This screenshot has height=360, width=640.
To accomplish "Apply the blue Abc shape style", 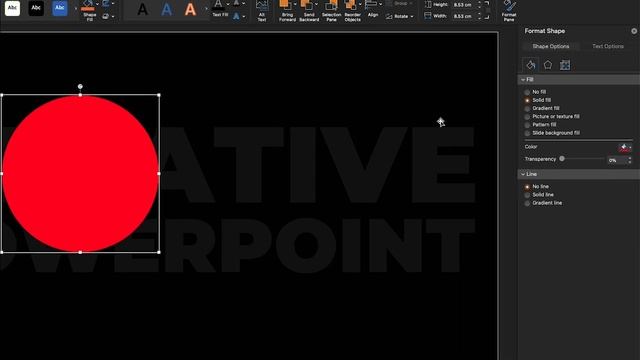I will [60, 8].
